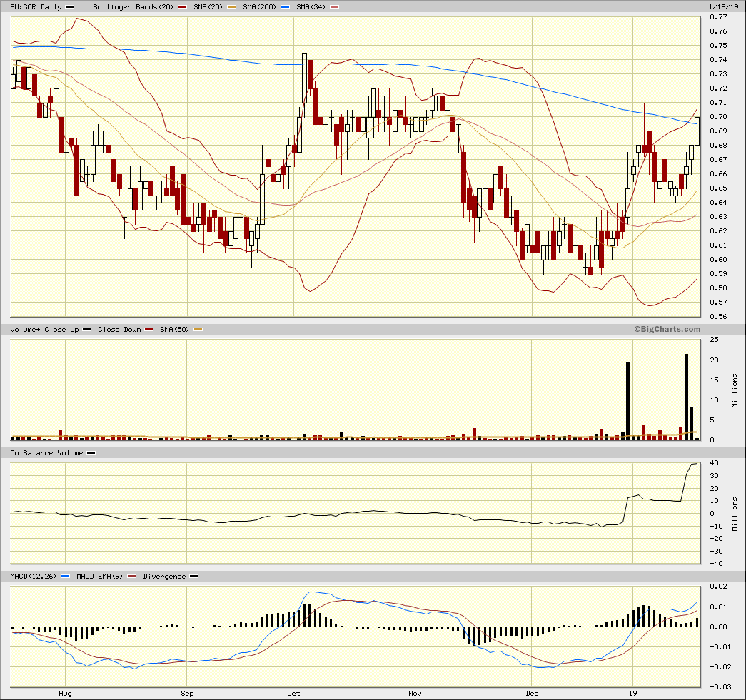
Task: Select the pink swatch after SMA(34)
Action: point(335,6)
